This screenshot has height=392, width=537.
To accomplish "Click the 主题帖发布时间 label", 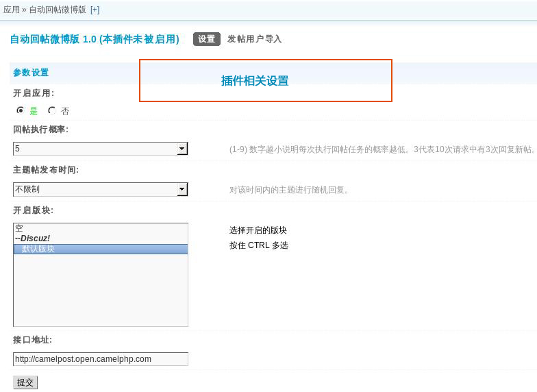I will [x=46, y=170].
